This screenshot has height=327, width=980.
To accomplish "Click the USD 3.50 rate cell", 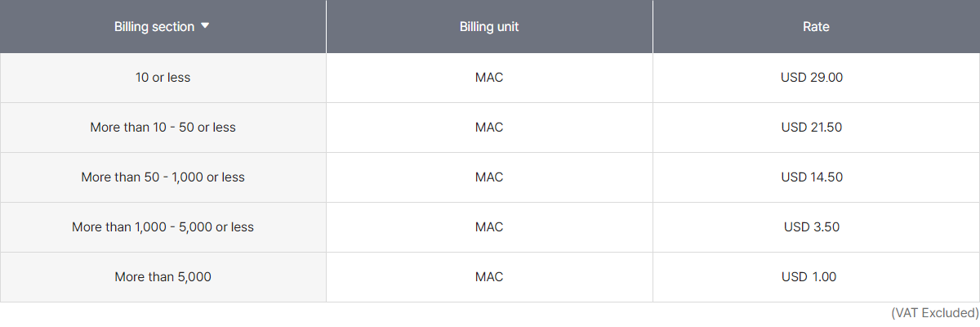I will [x=811, y=227].
